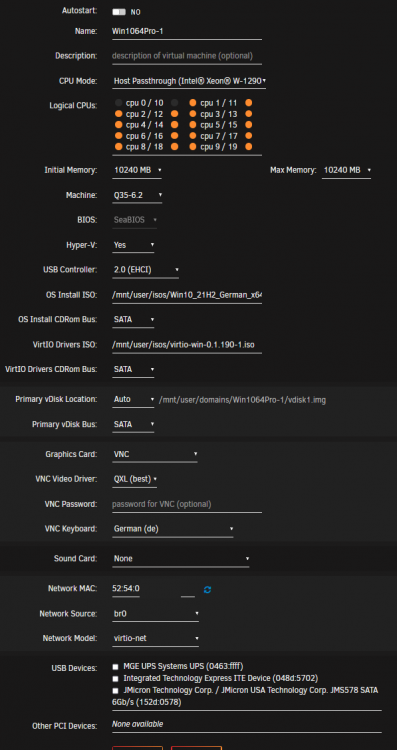Click the 'Other PCI Devices:' label

[x=65, y=726]
